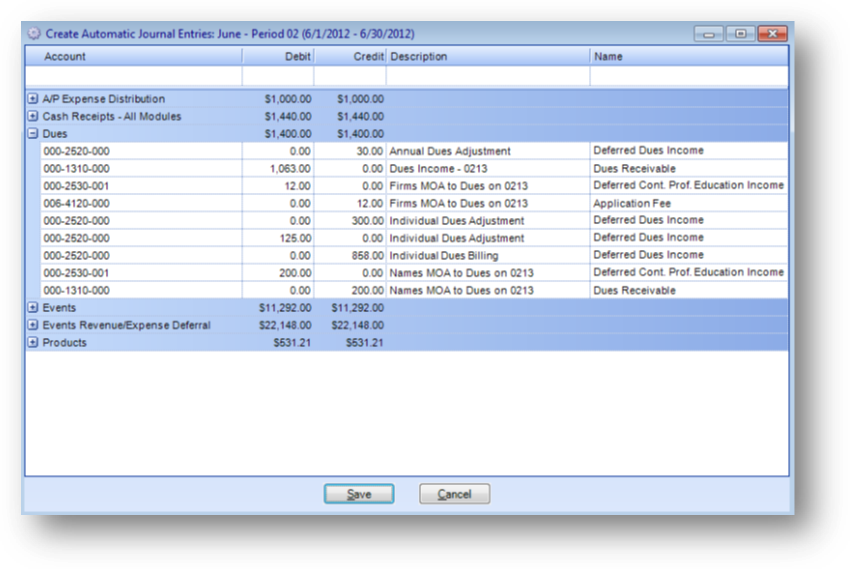Expand the Events group
This screenshot has height=569, width=850.
click(33, 307)
